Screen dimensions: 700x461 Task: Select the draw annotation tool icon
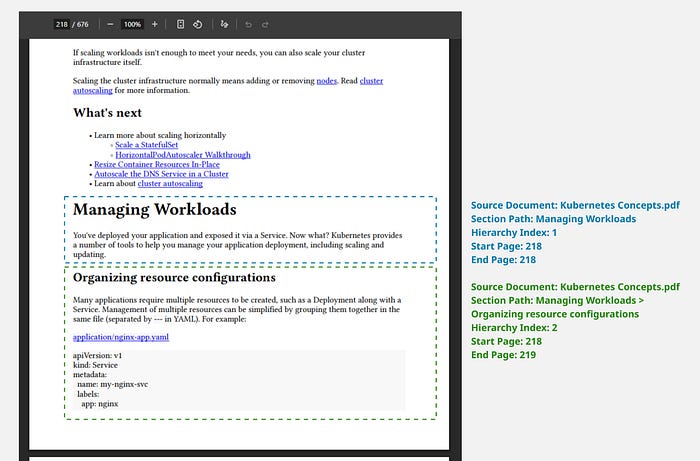tap(224, 24)
